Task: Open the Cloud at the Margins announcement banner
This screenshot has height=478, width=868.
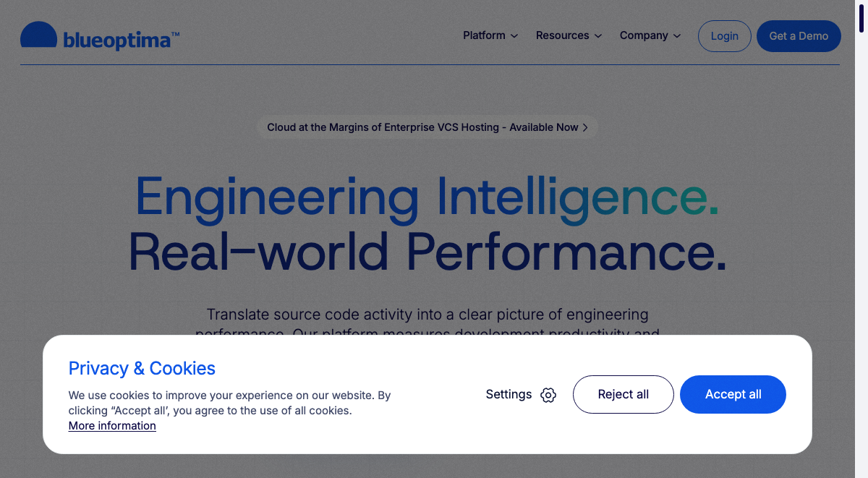Action: (427, 127)
